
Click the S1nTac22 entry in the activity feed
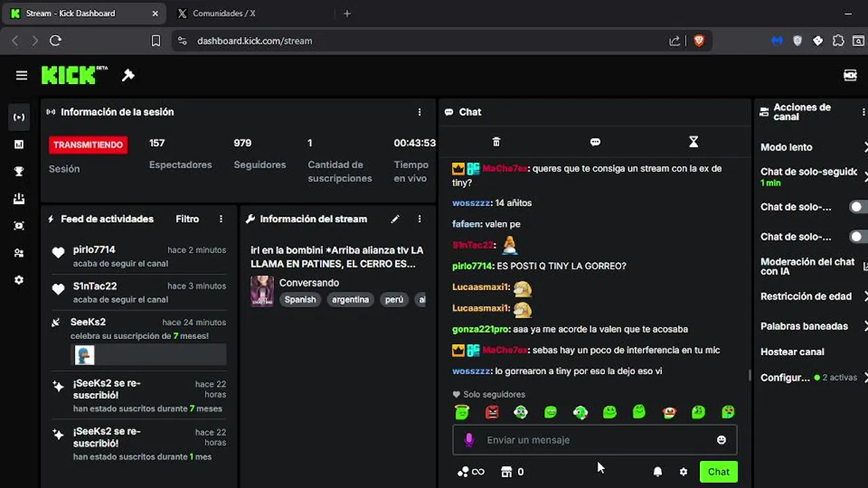point(139,292)
